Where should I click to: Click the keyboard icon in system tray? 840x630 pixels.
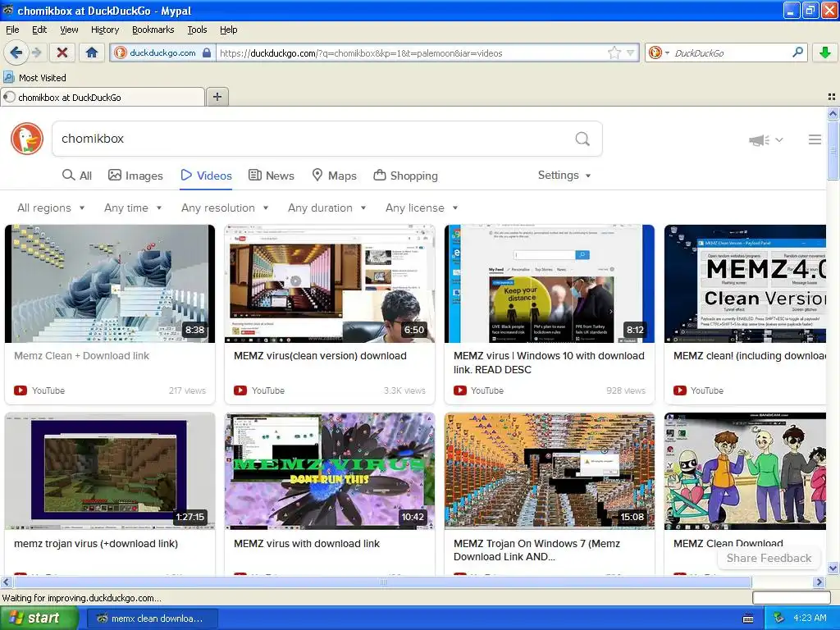pos(748,619)
